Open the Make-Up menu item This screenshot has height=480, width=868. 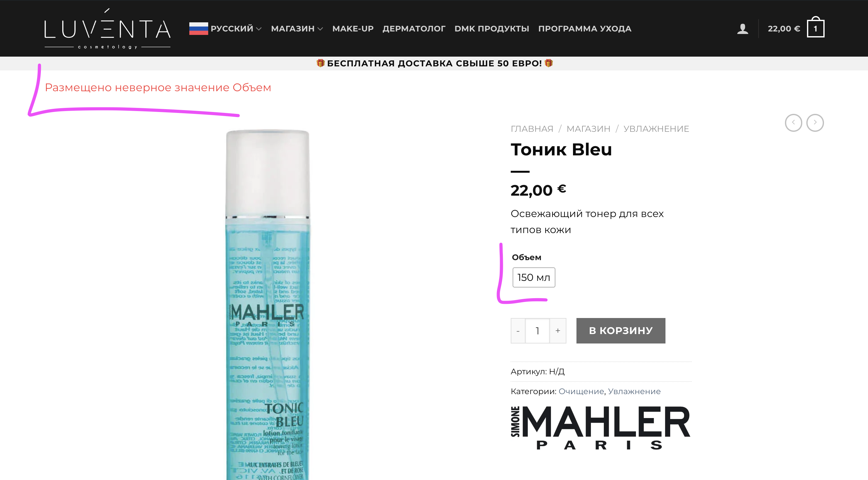pyautogui.click(x=353, y=29)
